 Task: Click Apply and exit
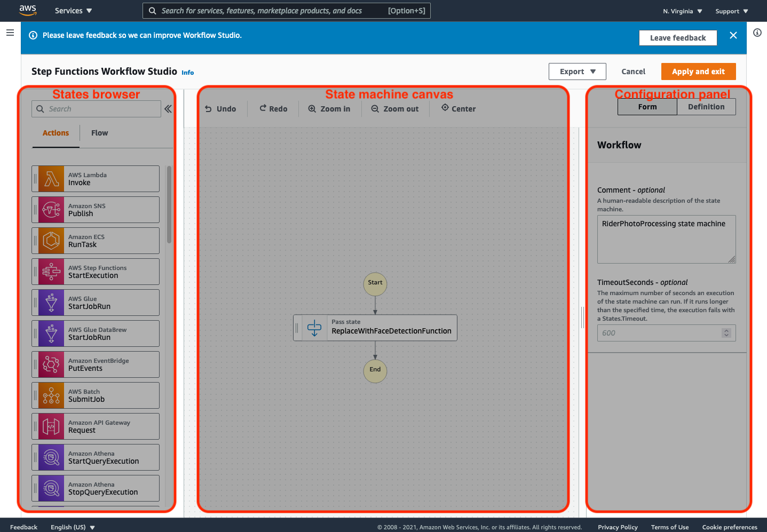[698, 72]
